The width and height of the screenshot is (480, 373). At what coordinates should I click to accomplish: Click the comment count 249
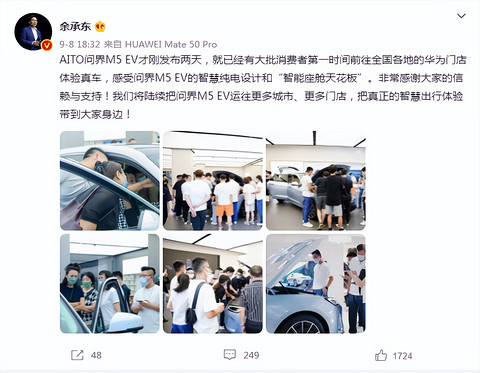point(251,355)
